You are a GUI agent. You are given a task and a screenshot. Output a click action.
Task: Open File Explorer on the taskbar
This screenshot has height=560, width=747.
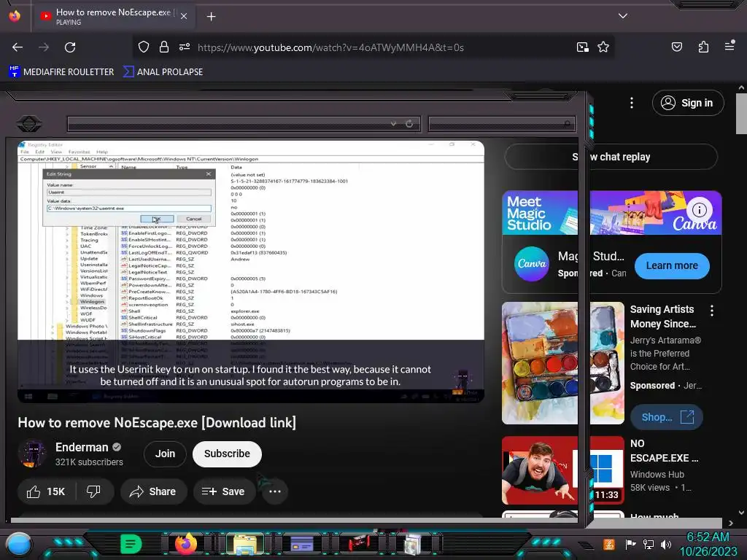point(244,544)
